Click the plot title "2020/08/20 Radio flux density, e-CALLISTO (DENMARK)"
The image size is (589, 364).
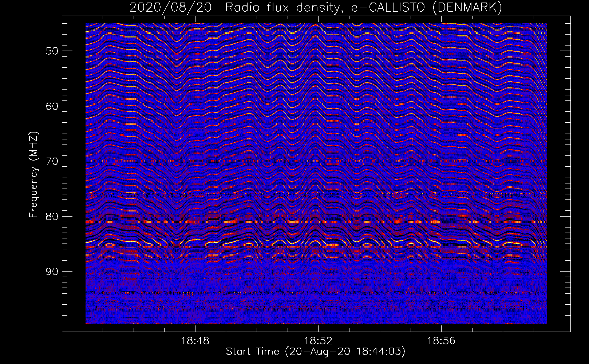point(316,7)
